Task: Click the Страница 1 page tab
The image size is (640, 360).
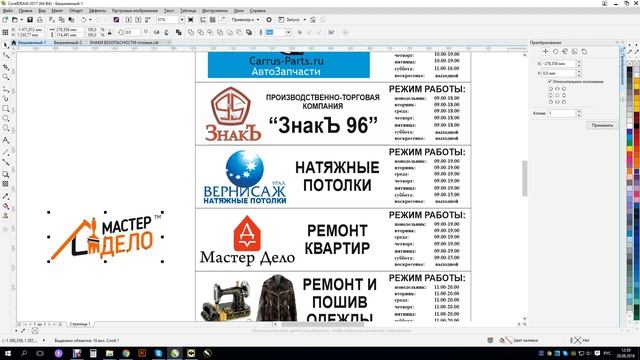Action: tap(80, 324)
